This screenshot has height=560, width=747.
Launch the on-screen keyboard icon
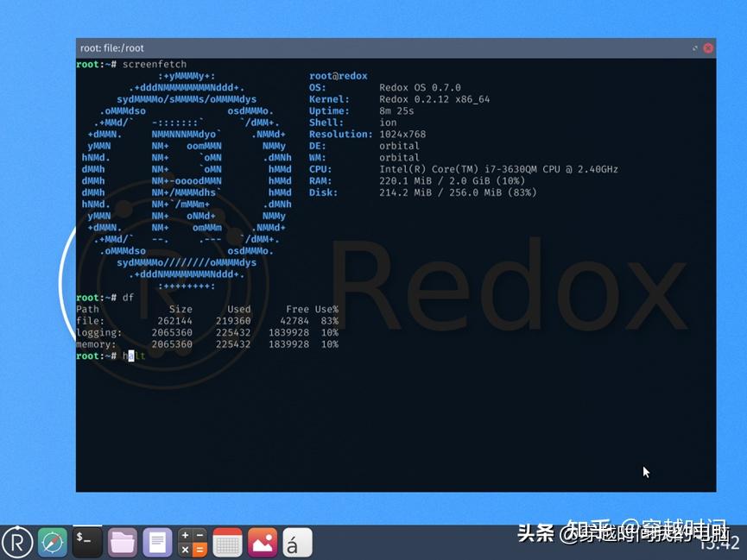pos(226,542)
